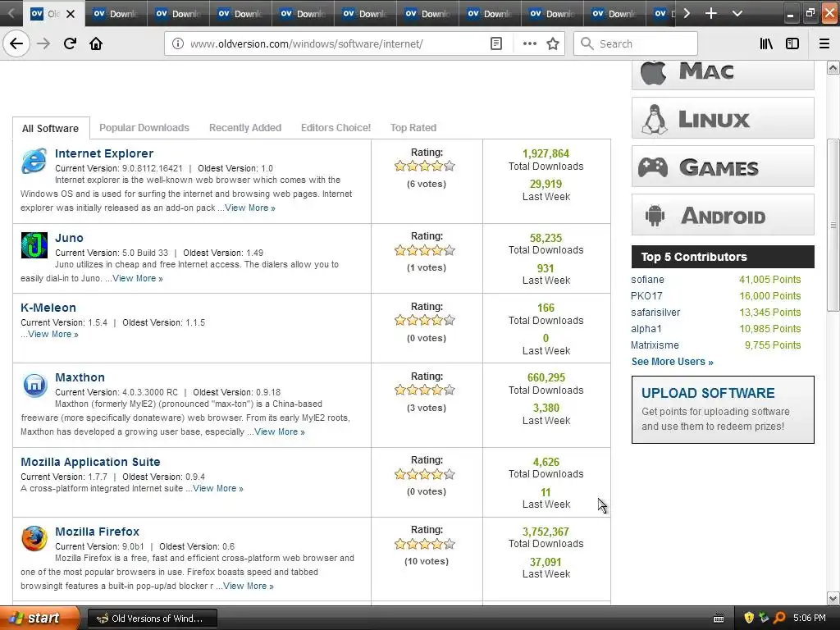Click the Mozilla Firefox logo icon
Image resolution: width=840 pixels, height=630 pixels.
point(34,539)
